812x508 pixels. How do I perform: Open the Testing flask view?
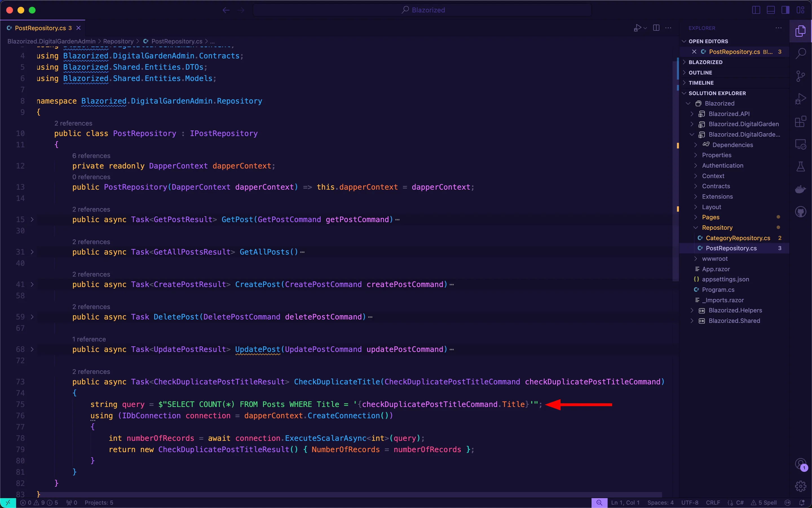coord(801,167)
